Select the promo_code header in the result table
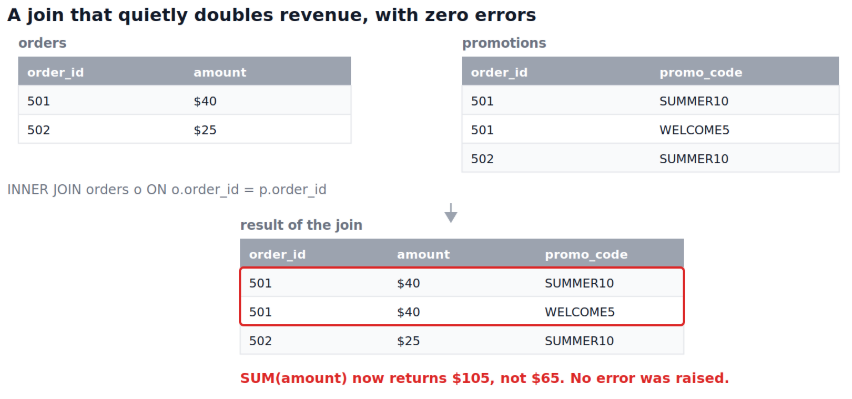 [586, 254]
